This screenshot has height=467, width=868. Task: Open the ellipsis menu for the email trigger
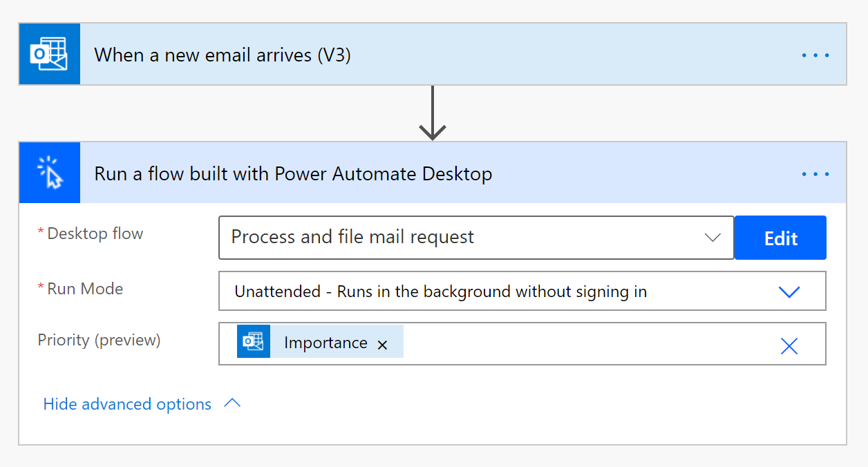(815, 55)
